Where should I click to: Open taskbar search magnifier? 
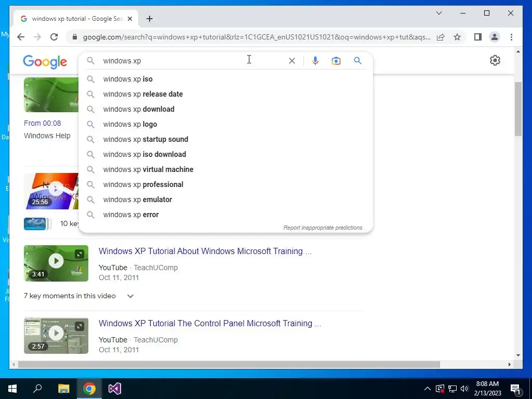point(37,389)
